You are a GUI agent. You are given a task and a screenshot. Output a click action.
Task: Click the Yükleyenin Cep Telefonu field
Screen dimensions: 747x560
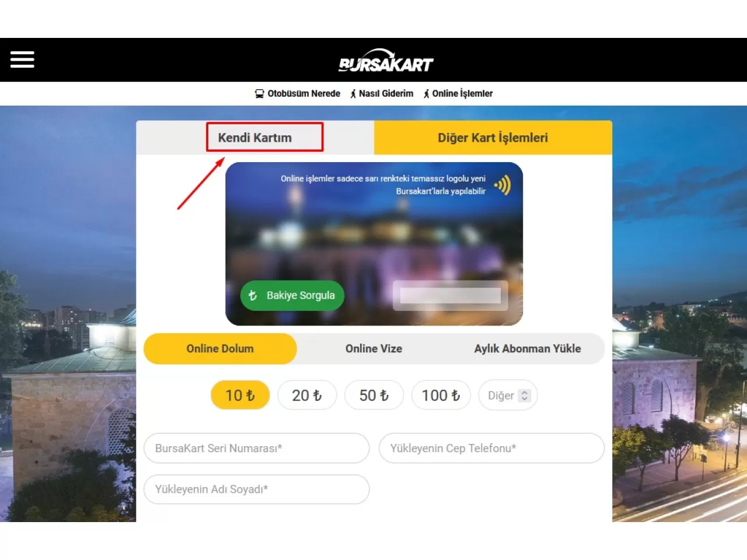point(492,449)
